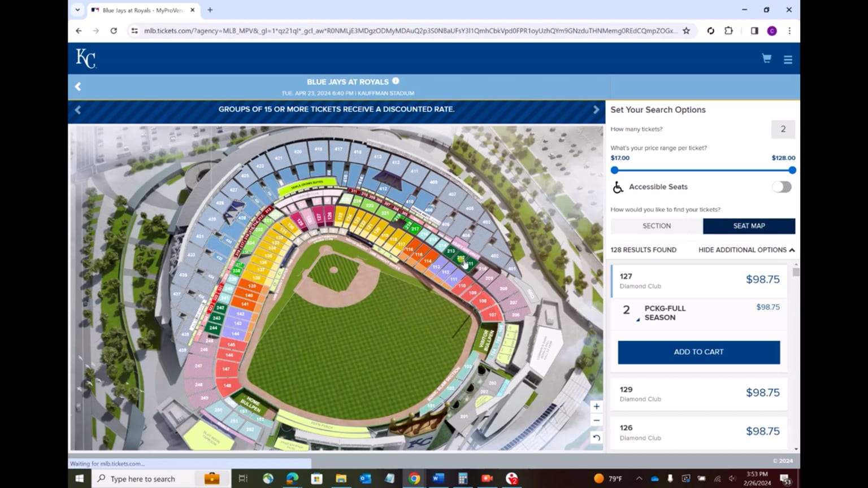
Task: Open game info via the info icon
Action: tap(396, 81)
